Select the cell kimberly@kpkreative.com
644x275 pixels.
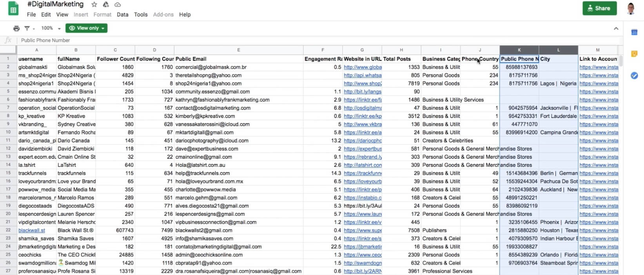click(238, 116)
